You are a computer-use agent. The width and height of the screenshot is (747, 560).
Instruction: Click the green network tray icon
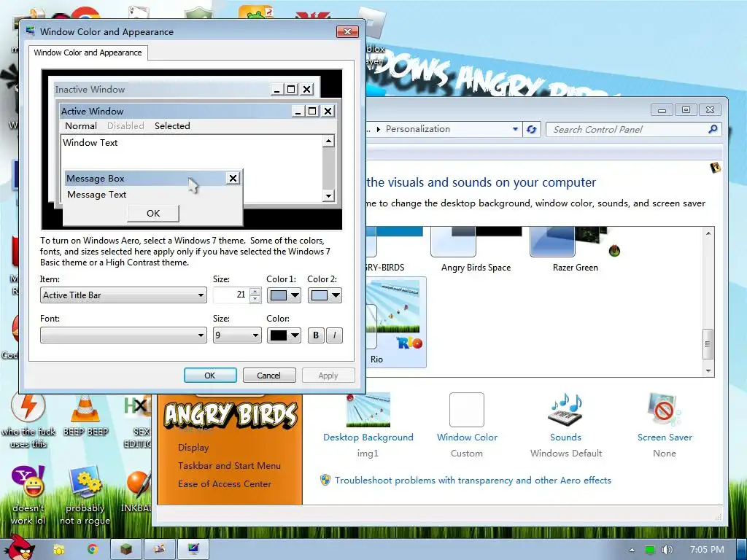click(x=650, y=550)
